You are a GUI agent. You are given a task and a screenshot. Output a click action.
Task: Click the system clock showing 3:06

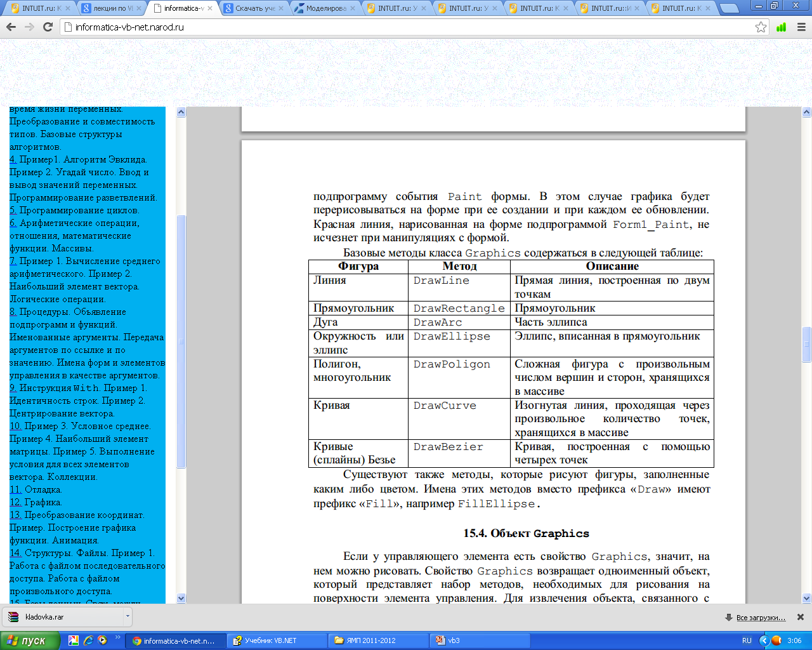point(794,640)
